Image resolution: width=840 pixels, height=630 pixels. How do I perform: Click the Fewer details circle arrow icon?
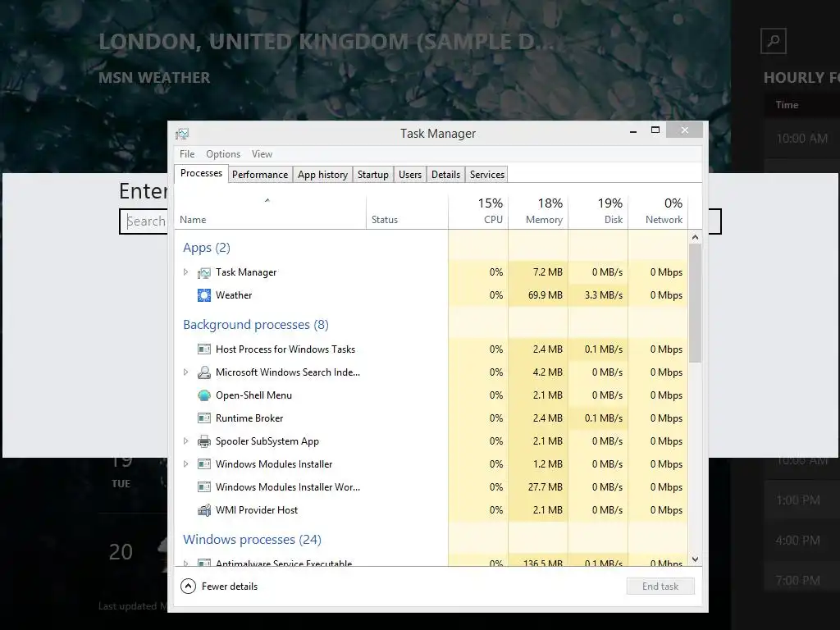click(x=188, y=586)
